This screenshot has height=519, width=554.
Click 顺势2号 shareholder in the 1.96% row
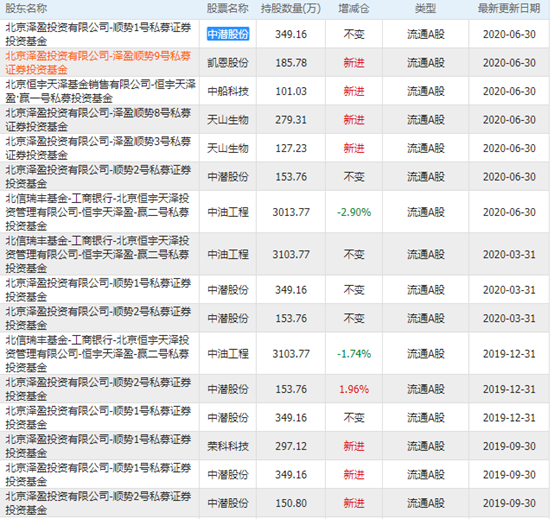(98, 389)
